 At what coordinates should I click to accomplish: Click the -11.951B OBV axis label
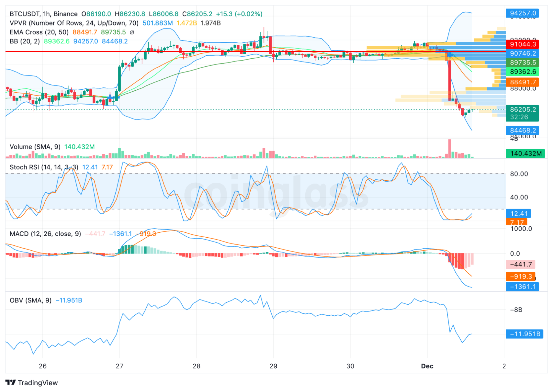(x=524, y=334)
